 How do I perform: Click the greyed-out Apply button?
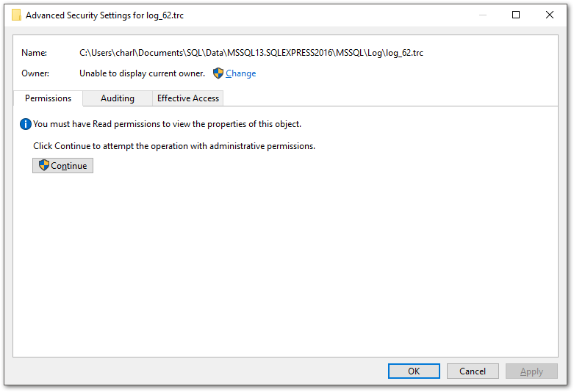(531, 371)
